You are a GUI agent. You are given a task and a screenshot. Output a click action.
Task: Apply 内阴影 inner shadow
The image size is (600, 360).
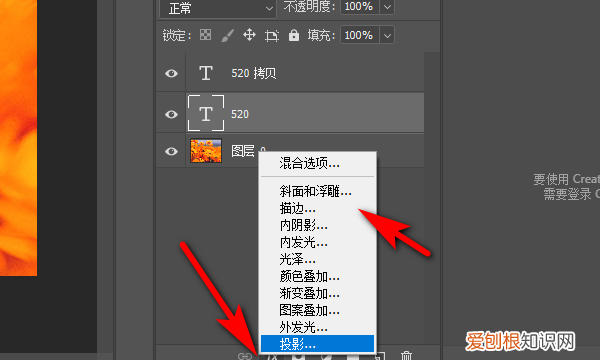tap(304, 225)
